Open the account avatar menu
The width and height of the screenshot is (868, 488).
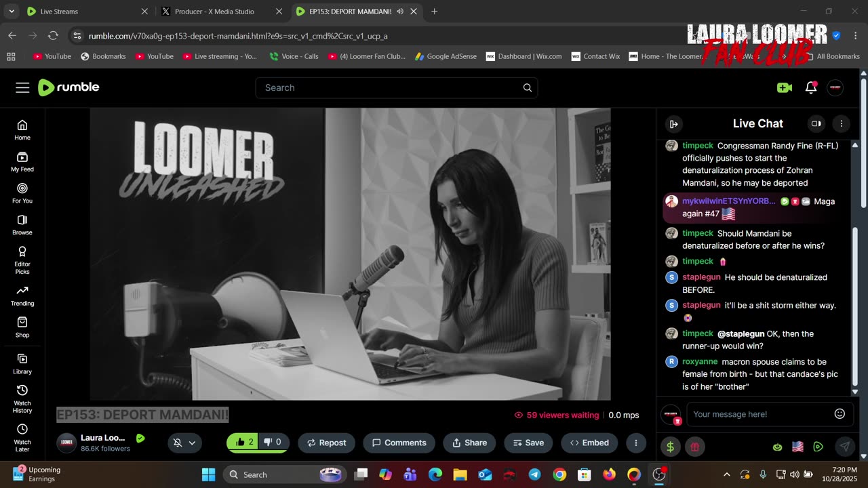click(835, 87)
